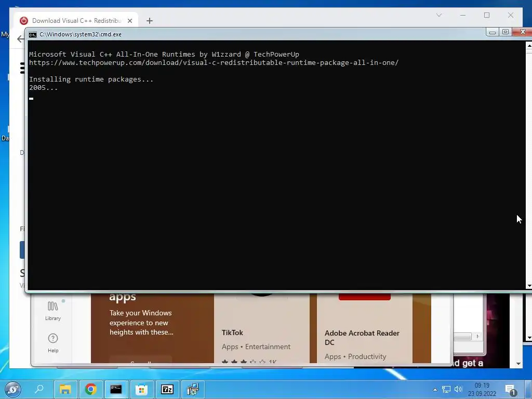532x399 pixels.
Task: Open network status tray icon
Action: point(446,389)
